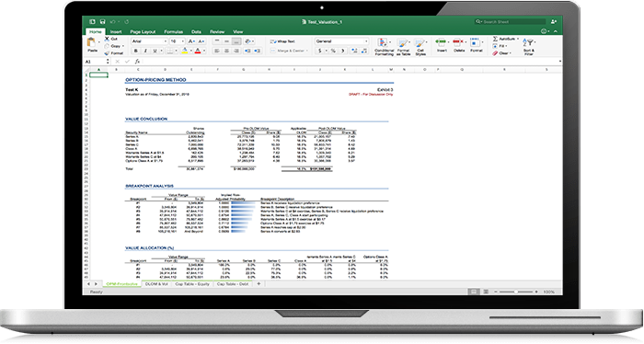644x344 pixels.
Task: Open the Formulas ribbon tab
Action: point(173,31)
